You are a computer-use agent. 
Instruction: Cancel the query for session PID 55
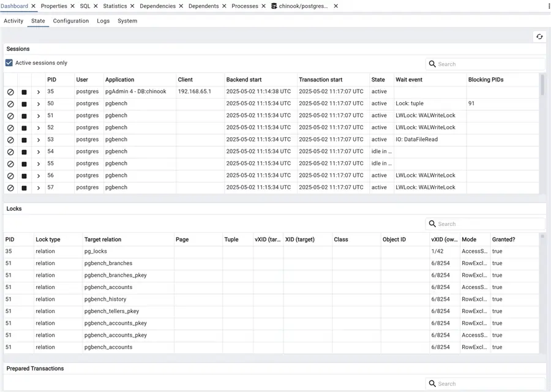[x=10, y=164]
